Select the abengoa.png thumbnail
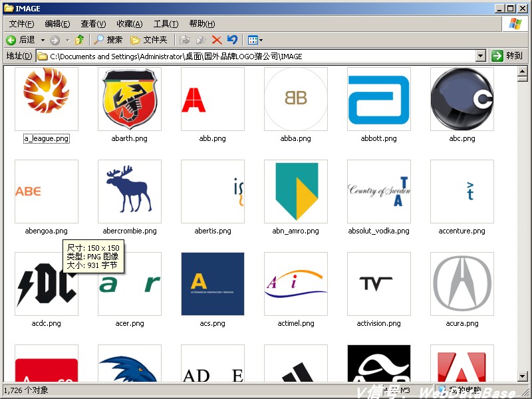 pyautogui.click(x=47, y=192)
